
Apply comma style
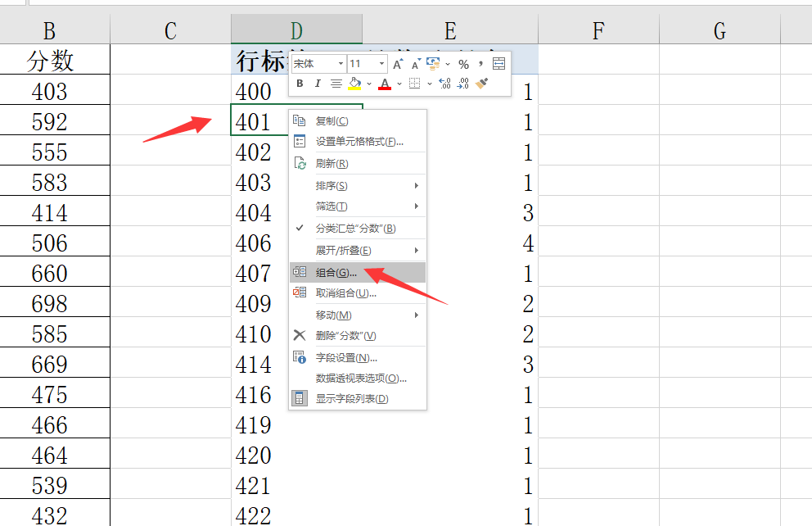[480, 64]
